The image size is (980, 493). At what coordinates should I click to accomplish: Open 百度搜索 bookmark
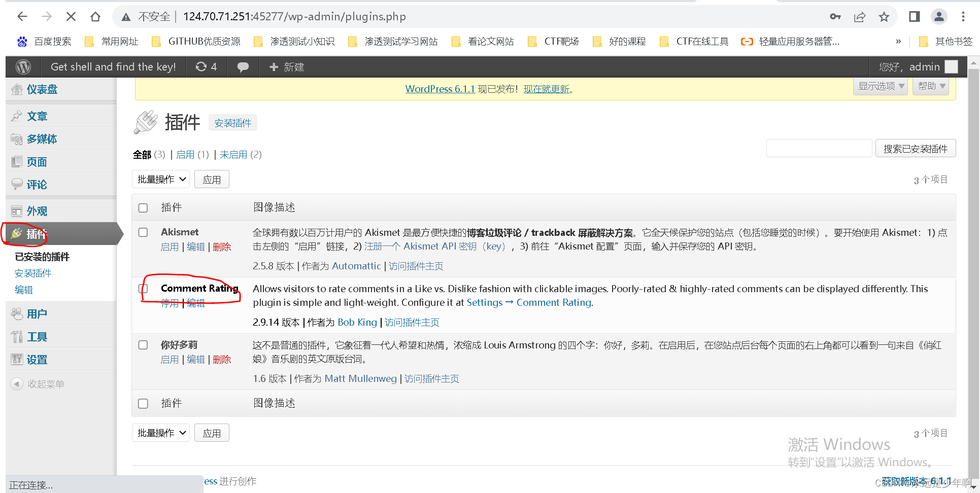coord(44,42)
